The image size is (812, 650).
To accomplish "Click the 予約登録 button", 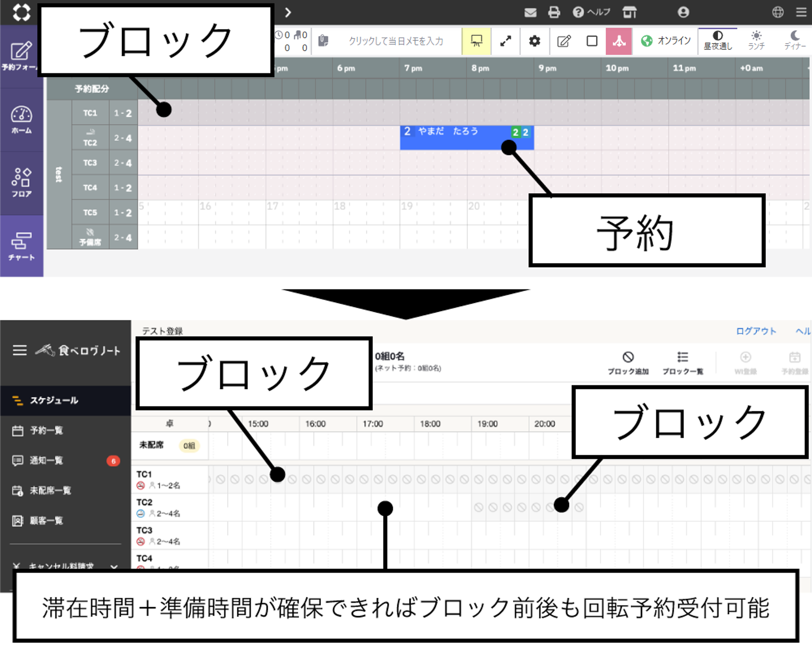I will [795, 363].
